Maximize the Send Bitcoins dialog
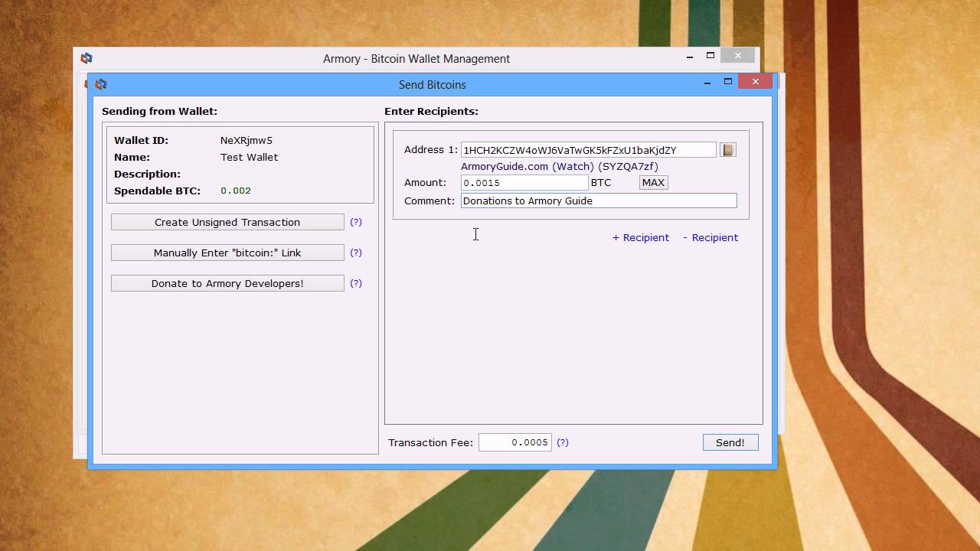Screen dimensions: 980x551 pos(728,81)
